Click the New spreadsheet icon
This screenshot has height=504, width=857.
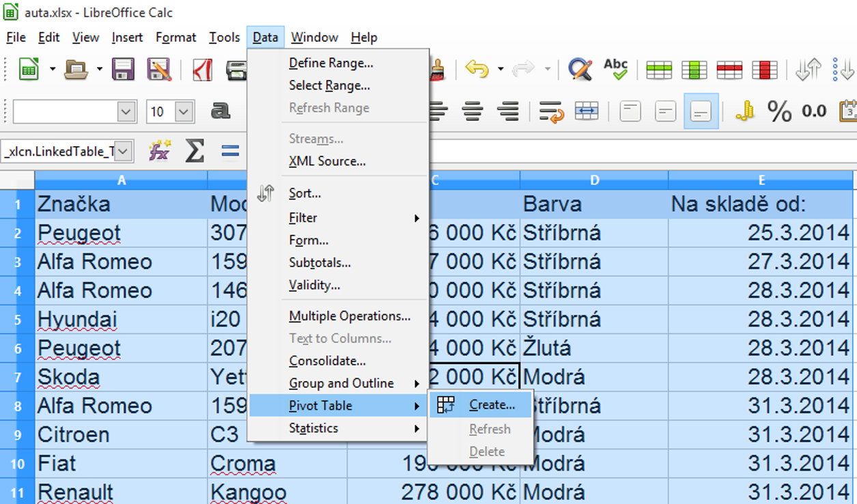[29, 69]
